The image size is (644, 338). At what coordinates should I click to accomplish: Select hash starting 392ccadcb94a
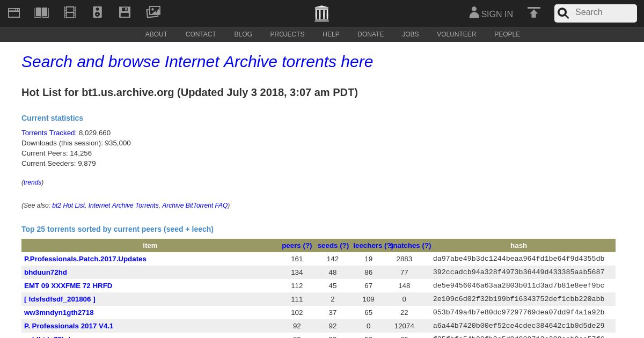[518, 273]
